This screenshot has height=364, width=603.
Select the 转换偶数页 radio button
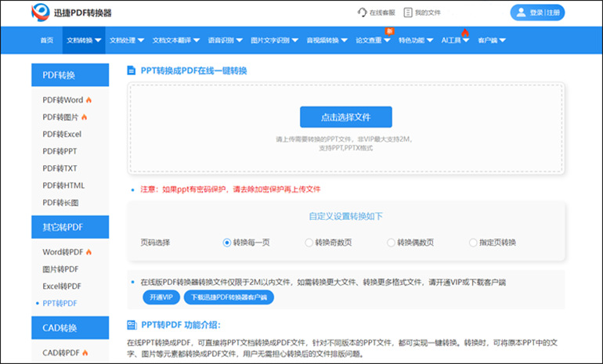pos(391,243)
